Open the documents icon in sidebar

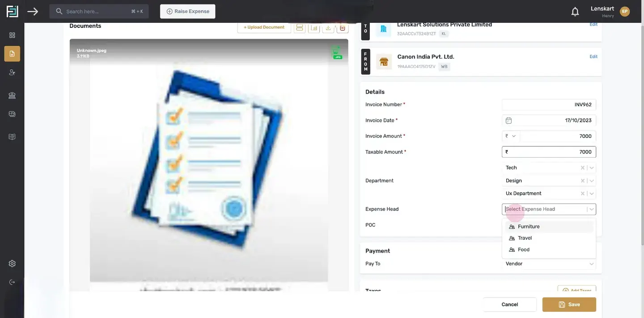coord(12,54)
